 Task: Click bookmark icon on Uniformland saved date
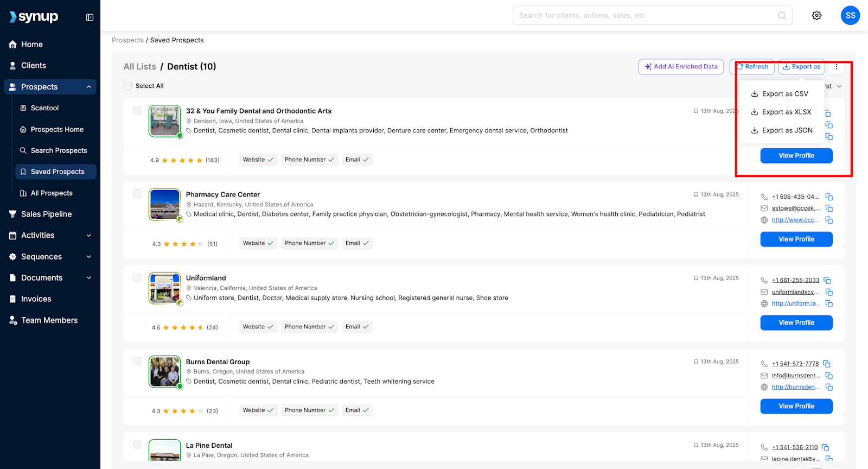[x=696, y=278]
